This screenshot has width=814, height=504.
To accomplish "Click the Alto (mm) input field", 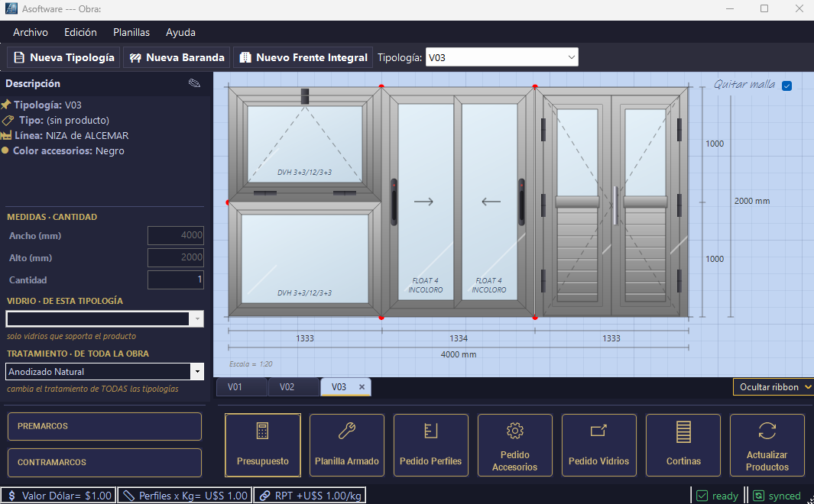I will [x=176, y=257].
